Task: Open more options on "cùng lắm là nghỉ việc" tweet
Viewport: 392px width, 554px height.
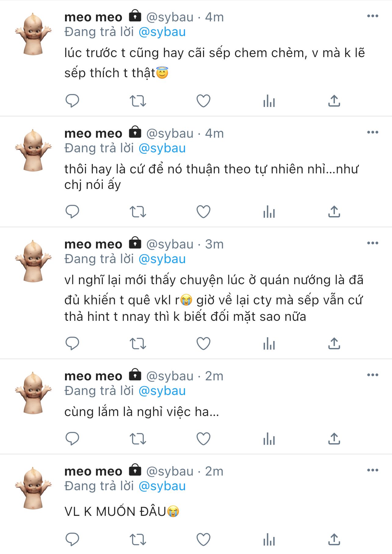Action: pos(372,375)
